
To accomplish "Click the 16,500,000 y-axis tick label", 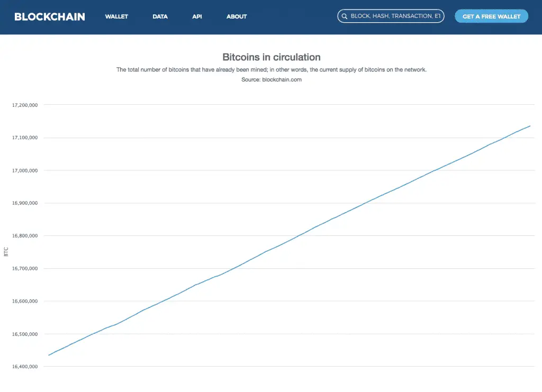I will coord(25,334).
